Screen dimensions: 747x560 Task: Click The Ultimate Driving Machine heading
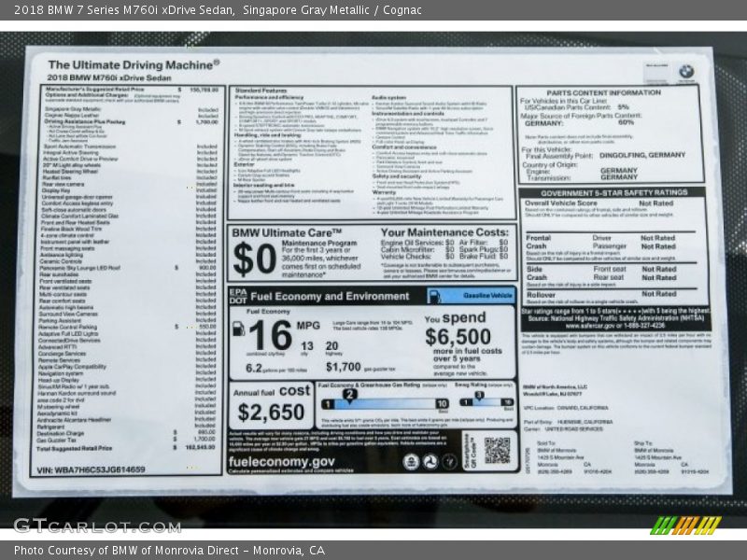tap(134, 64)
